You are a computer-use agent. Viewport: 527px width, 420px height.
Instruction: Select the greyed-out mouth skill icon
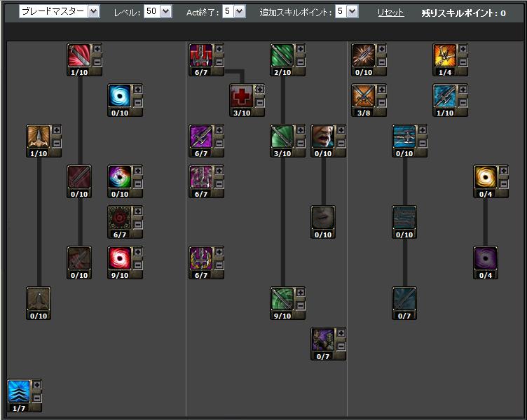[x=323, y=218]
